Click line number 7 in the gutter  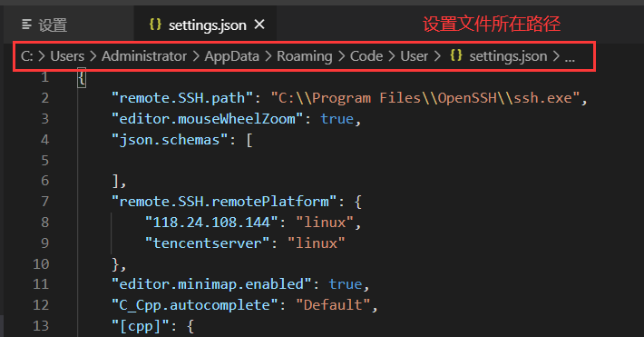[44, 202]
